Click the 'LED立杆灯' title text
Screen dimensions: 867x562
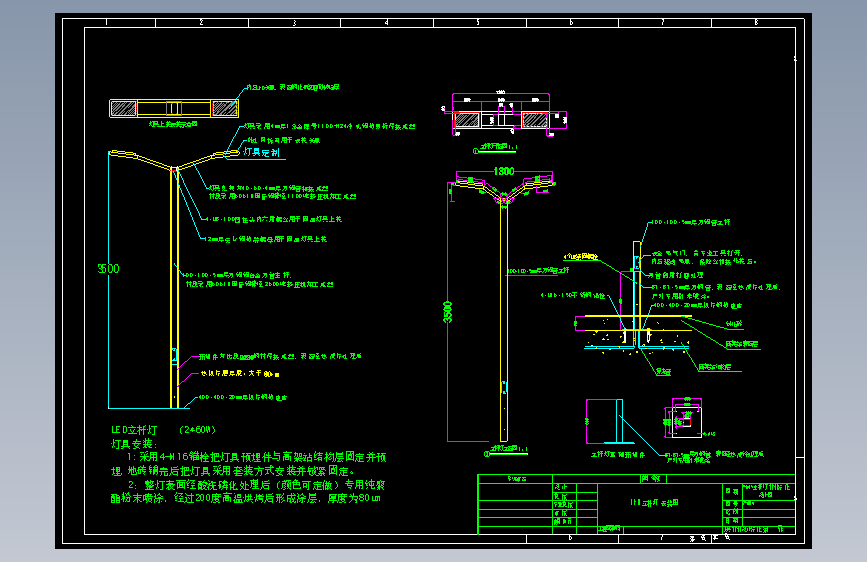pyautogui.click(x=134, y=430)
